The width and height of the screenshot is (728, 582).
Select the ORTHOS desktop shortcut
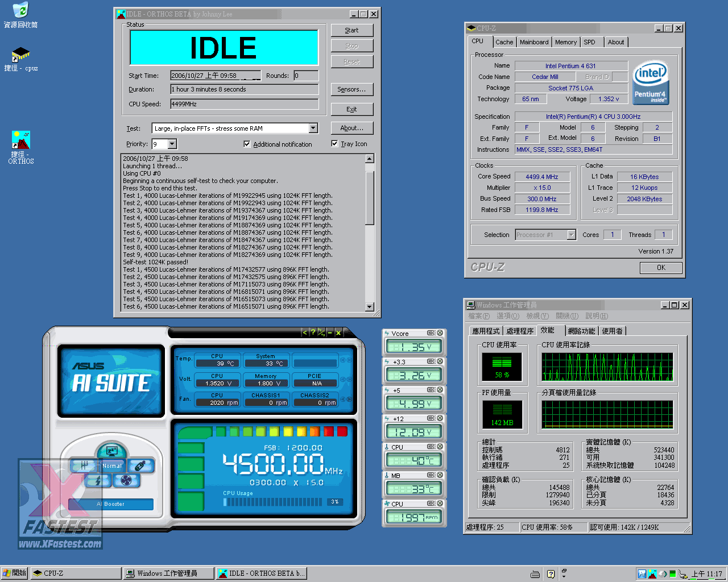pyautogui.click(x=20, y=148)
